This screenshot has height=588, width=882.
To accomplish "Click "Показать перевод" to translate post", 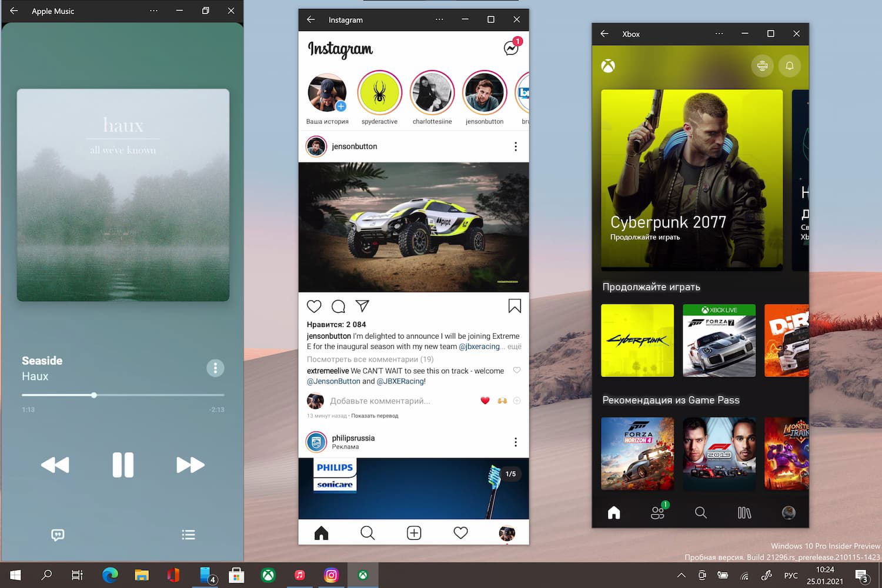I will pos(375,416).
